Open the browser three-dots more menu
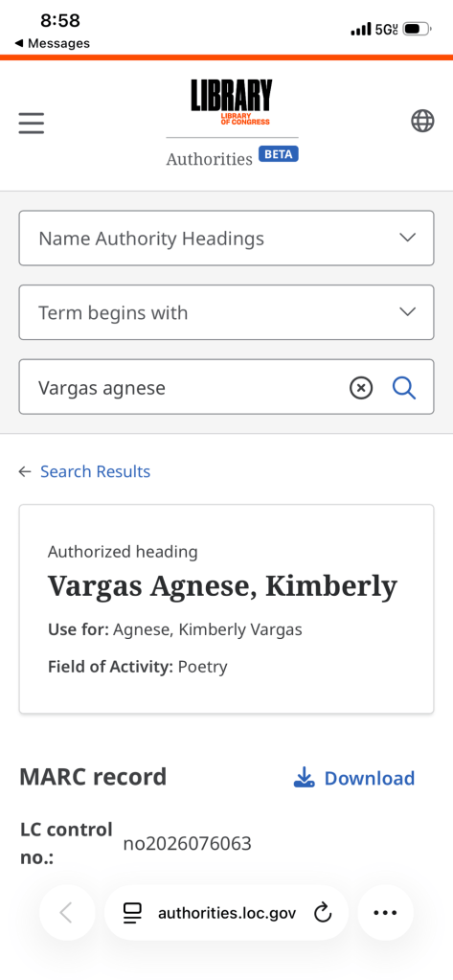This screenshot has width=453, height=980. [x=385, y=913]
